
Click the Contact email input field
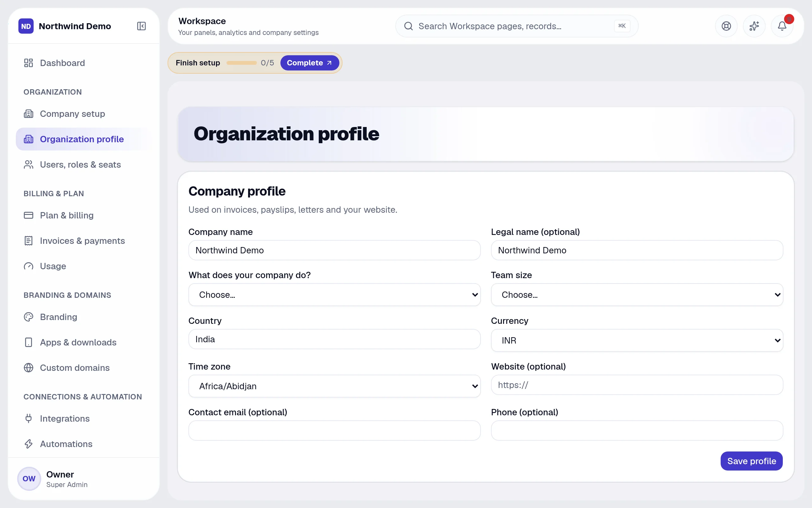[x=334, y=431]
